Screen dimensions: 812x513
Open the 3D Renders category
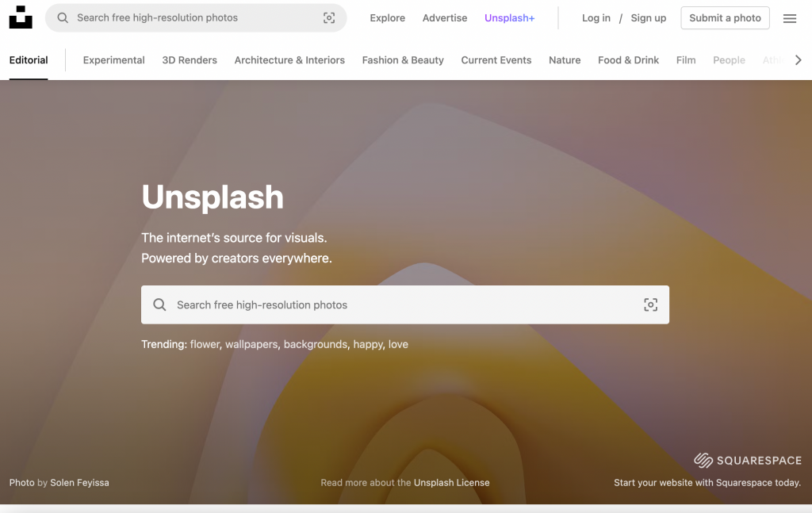click(190, 60)
